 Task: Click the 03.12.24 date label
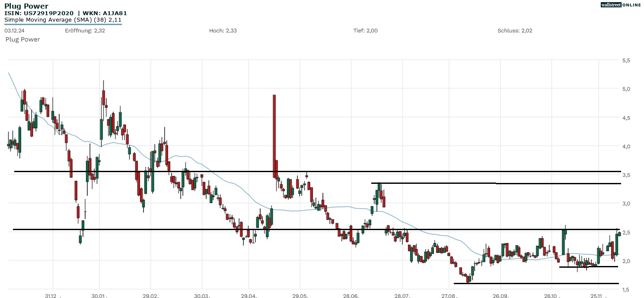click(x=13, y=31)
